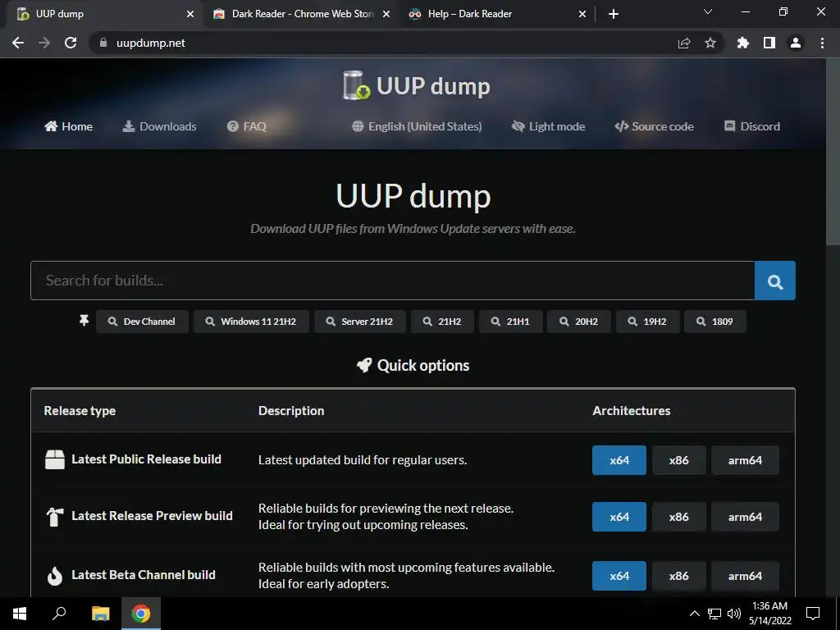Open the network status tray icon
Image resolution: width=840 pixels, height=630 pixels.
[x=714, y=614]
